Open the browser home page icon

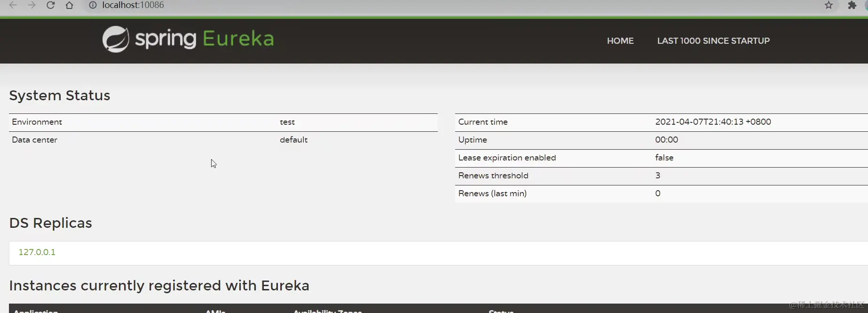coord(69,5)
